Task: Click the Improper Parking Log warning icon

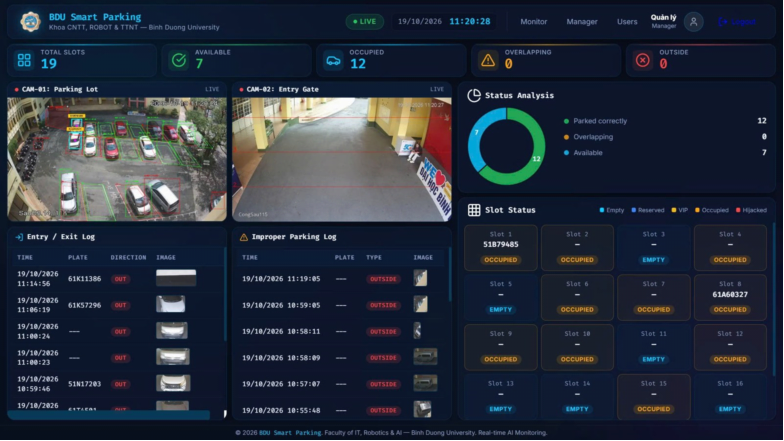Action: pyautogui.click(x=244, y=237)
